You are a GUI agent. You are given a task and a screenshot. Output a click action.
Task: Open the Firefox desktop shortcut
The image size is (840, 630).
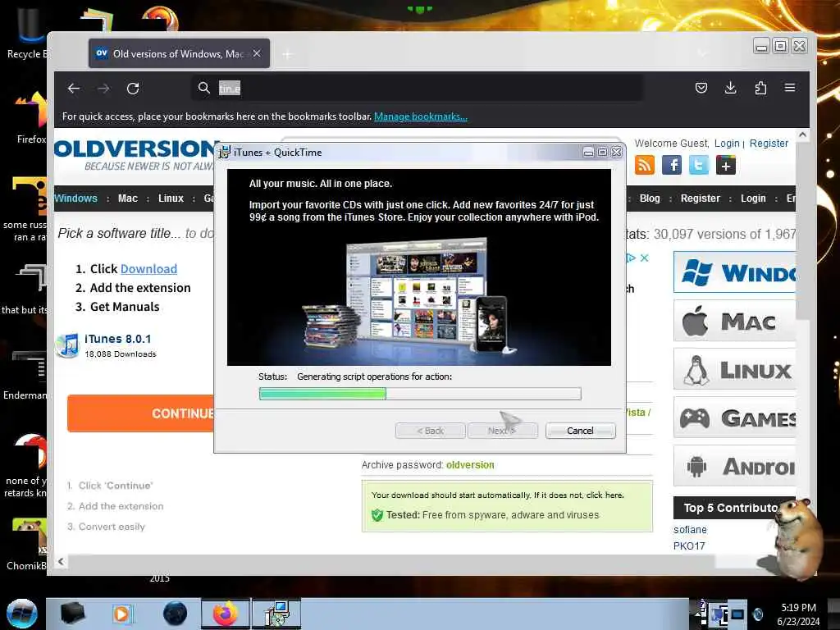click(31, 118)
